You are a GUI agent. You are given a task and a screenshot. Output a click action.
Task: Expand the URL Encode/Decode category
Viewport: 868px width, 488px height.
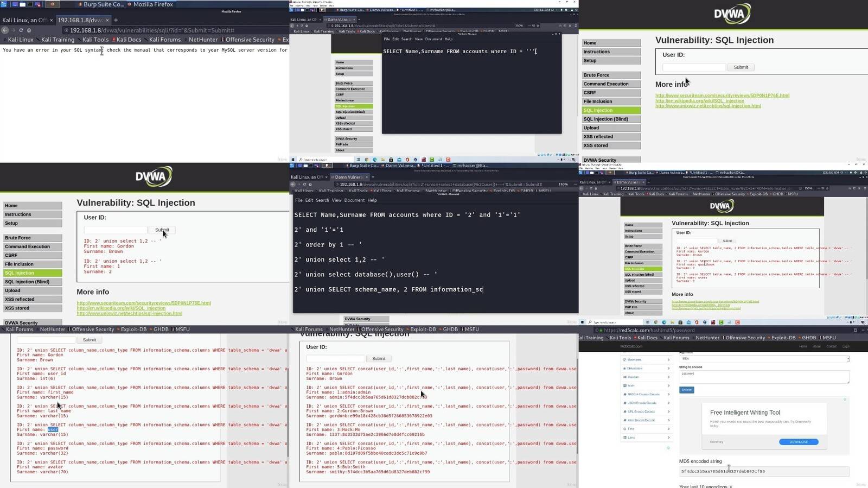click(x=646, y=411)
